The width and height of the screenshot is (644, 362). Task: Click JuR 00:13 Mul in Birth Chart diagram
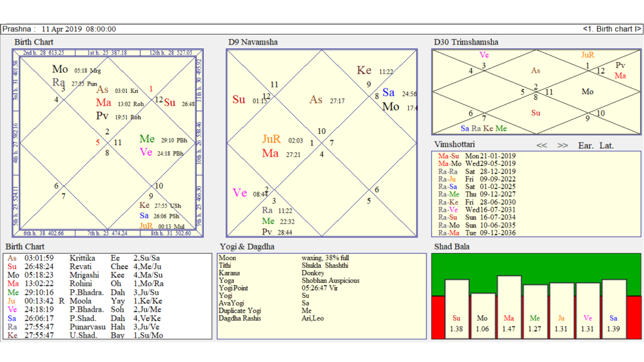pos(162,226)
